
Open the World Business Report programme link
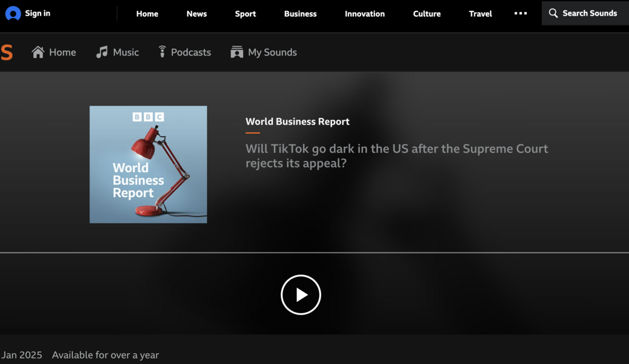click(x=297, y=122)
